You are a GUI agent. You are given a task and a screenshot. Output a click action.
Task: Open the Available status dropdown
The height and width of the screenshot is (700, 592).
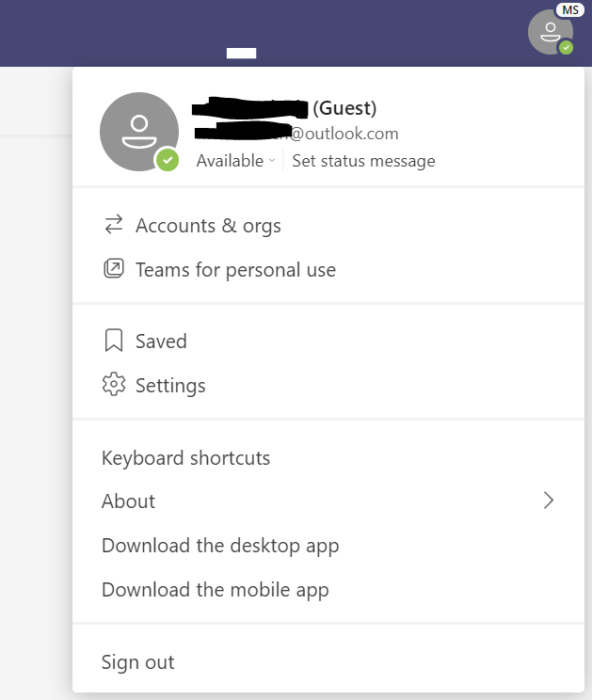click(x=235, y=161)
